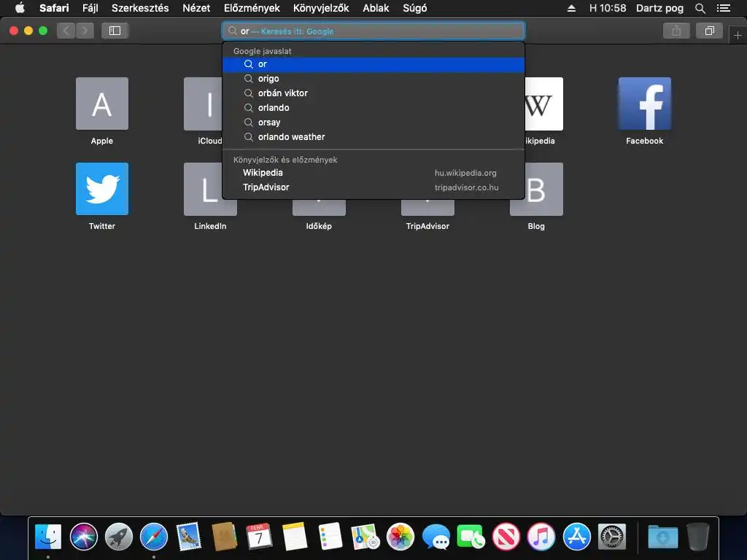Image resolution: width=747 pixels, height=560 pixels.
Task: Open FaceTime in the Dock
Action: [x=471, y=537]
